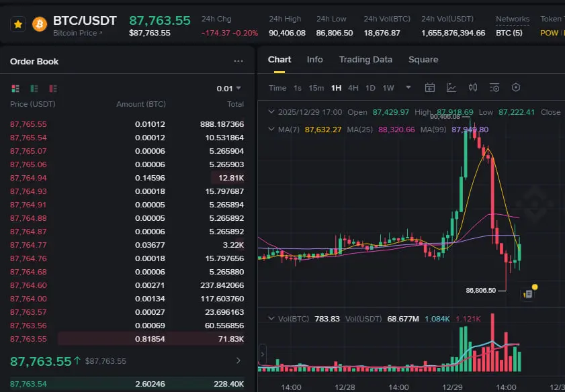
Task: Click sell order price 87,763.56
Action: click(x=28, y=326)
